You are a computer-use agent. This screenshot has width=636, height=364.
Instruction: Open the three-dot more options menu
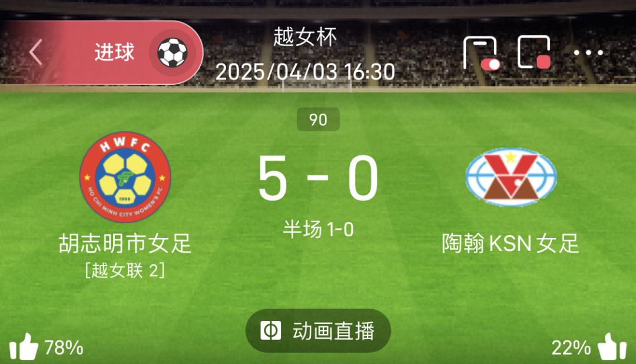[x=588, y=52]
